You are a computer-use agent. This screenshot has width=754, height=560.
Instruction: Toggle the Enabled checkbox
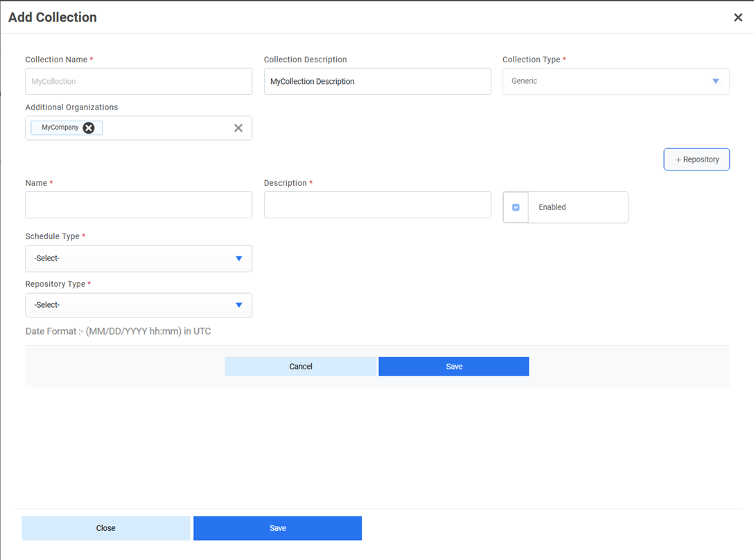click(516, 207)
